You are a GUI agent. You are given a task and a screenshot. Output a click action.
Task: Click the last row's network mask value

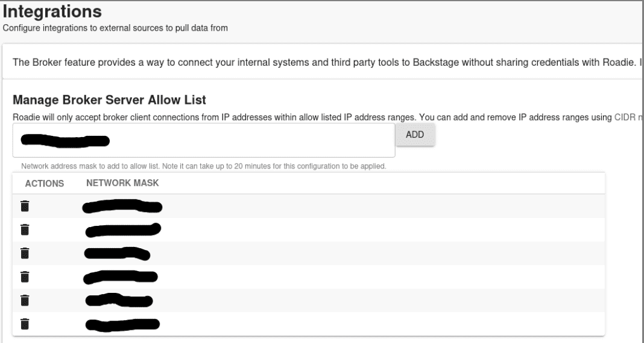(122, 324)
